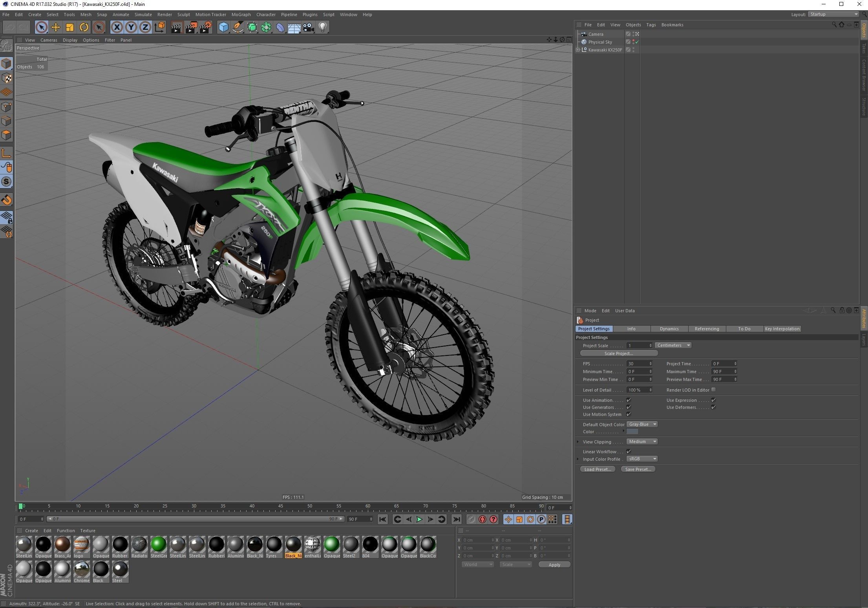The image size is (868, 608).
Task: Select the Live Selection tool
Action: (42, 27)
